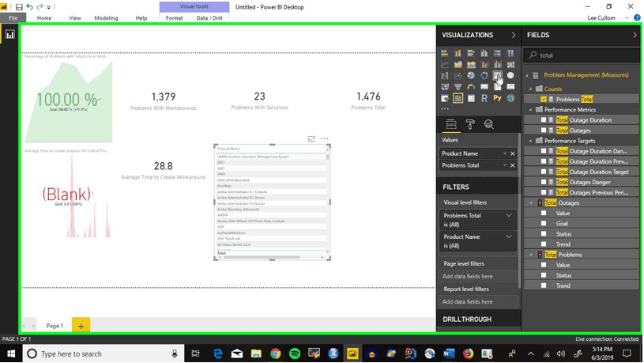The width and height of the screenshot is (644, 363).
Task: Check the Total Outage Duration Target field
Action: [x=544, y=172]
